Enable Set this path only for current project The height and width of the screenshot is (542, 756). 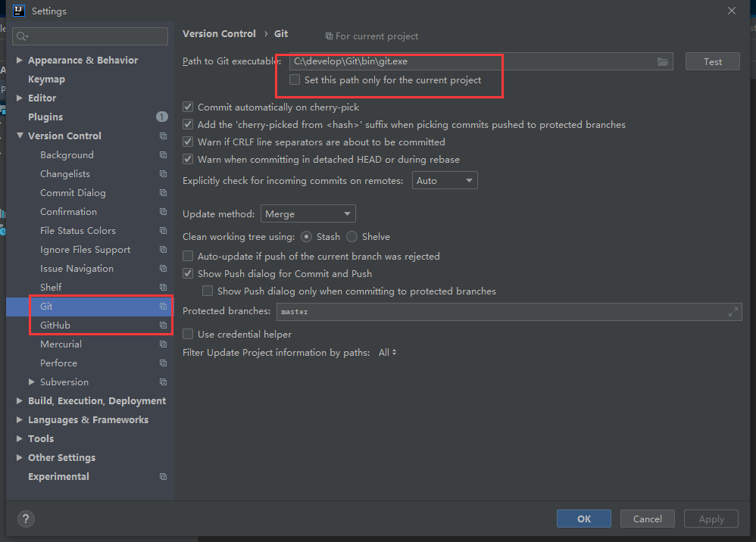pyautogui.click(x=295, y=79)
